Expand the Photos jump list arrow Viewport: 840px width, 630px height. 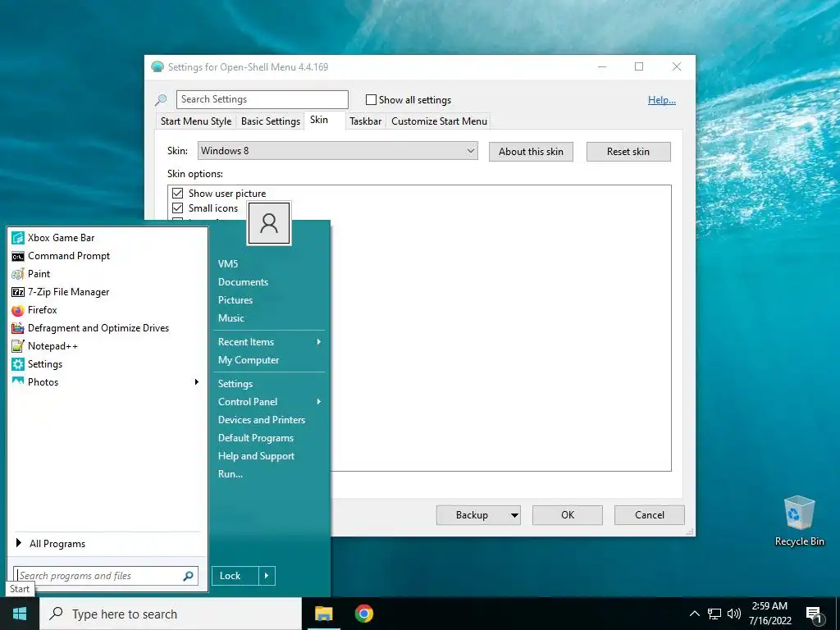pyautogui.click(x=197, y=382)
